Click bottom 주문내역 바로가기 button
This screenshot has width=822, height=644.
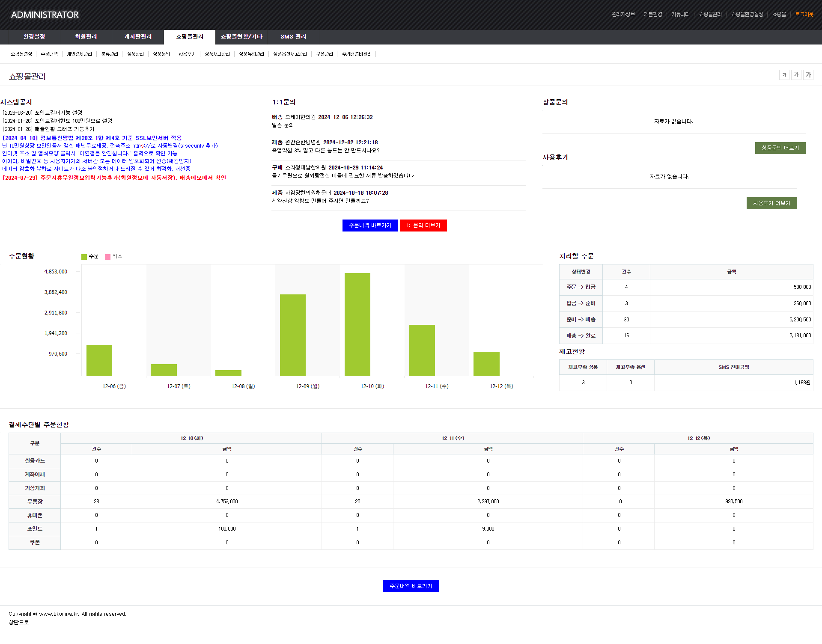click(411, 586)
